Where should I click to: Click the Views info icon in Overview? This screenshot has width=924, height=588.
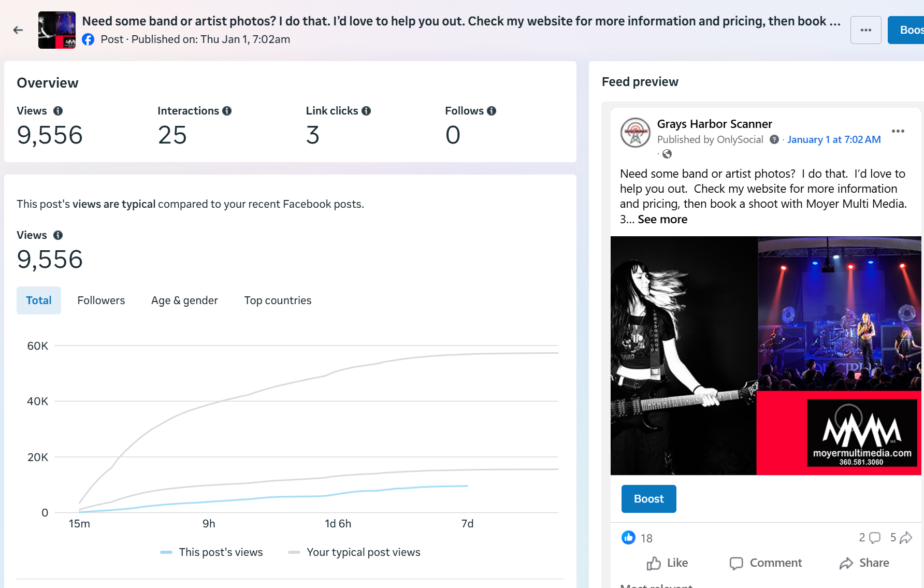(58, 111)
